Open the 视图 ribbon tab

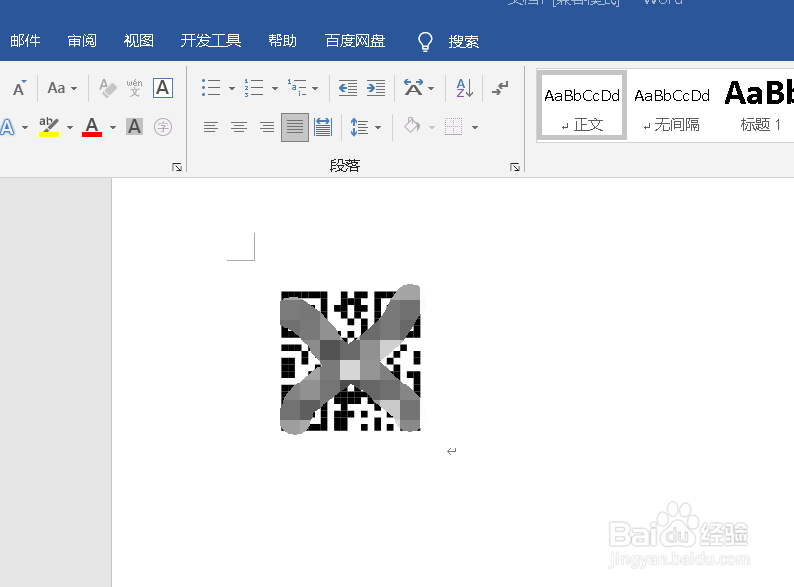coord(139,41)
